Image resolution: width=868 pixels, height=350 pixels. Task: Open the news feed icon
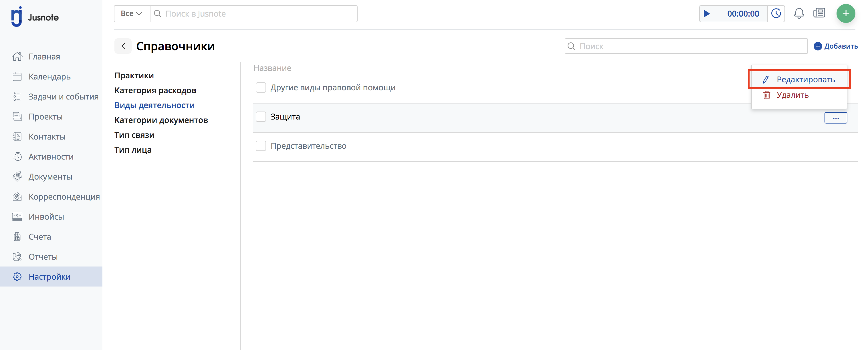pos(819,13)
